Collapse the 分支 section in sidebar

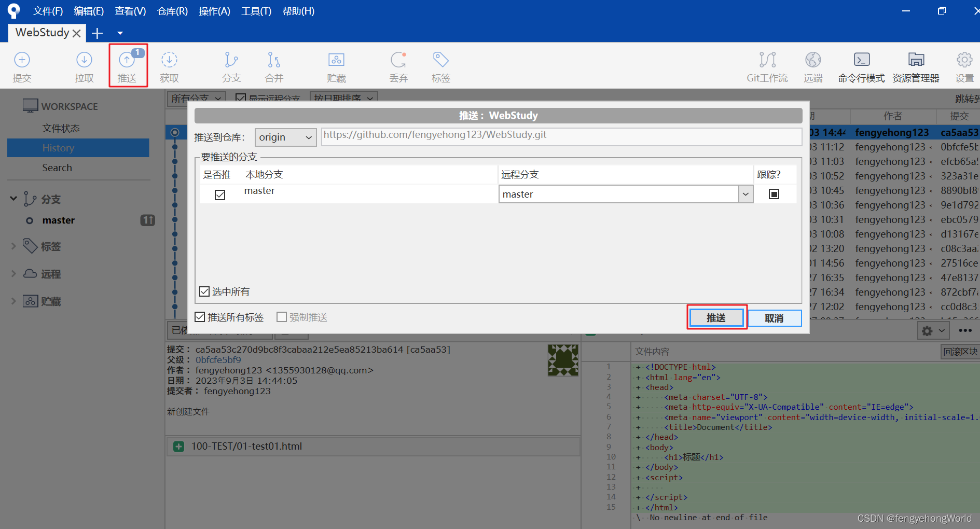[13, 199]
